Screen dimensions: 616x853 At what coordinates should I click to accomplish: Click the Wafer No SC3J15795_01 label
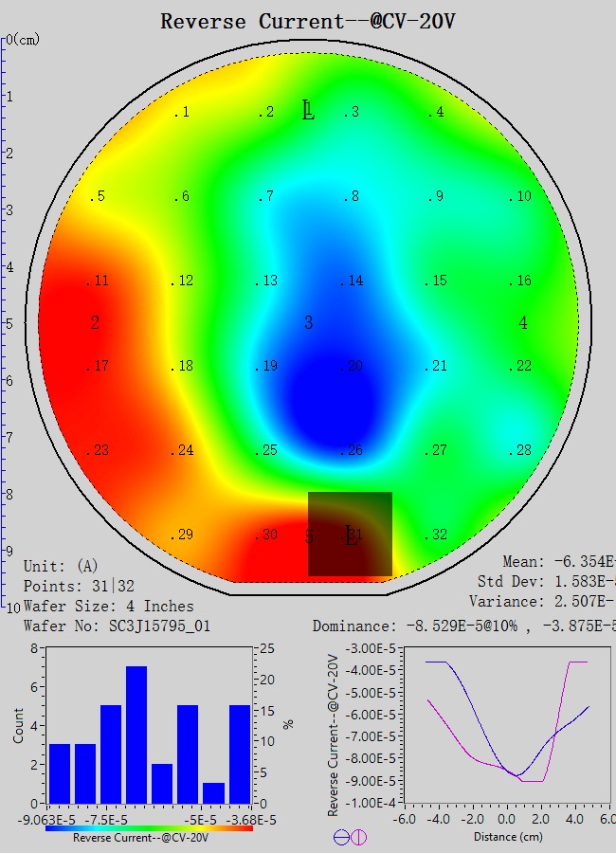(x=117, y=626)
